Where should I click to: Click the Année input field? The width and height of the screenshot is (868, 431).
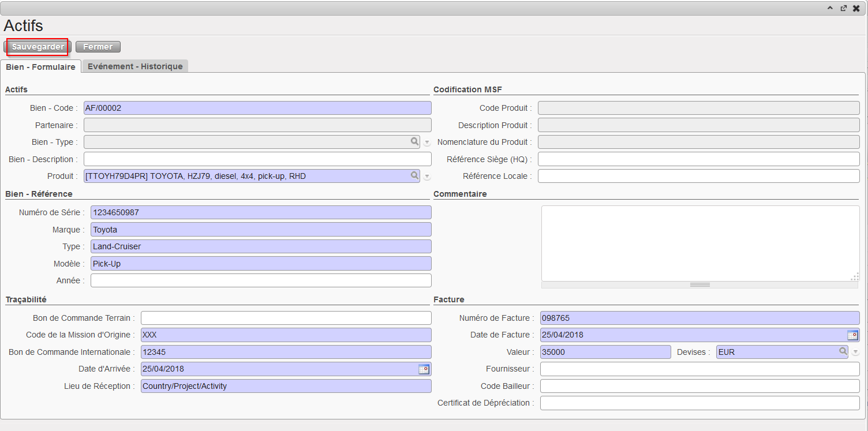[x=261, y=280]
